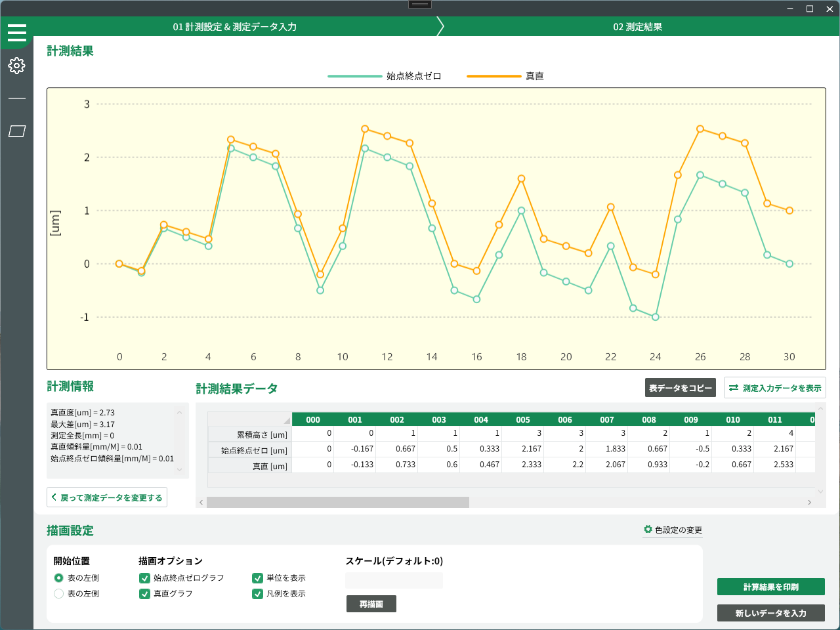Open settings via the gear icon
The width and height of the screenshot is (840, 630).
(17, 66)
